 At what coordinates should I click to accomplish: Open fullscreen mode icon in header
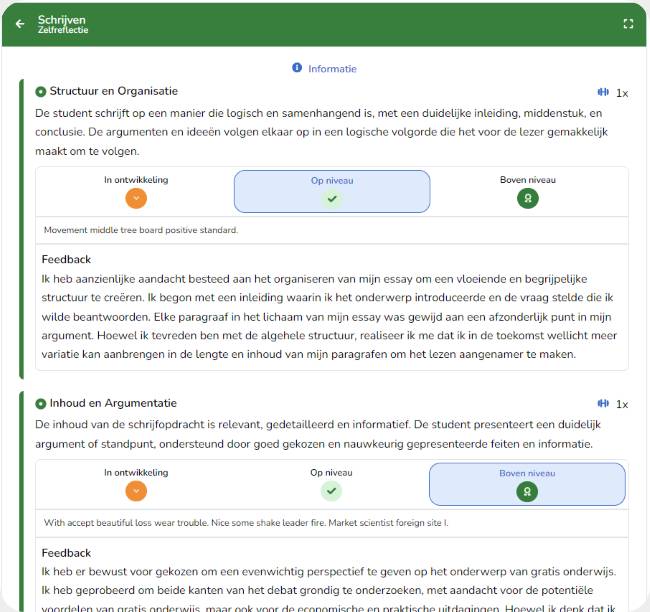(628, 24)
